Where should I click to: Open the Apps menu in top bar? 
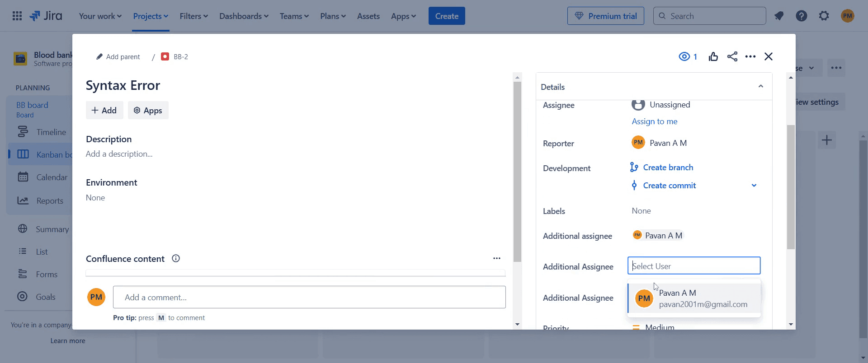coord(403,16)
